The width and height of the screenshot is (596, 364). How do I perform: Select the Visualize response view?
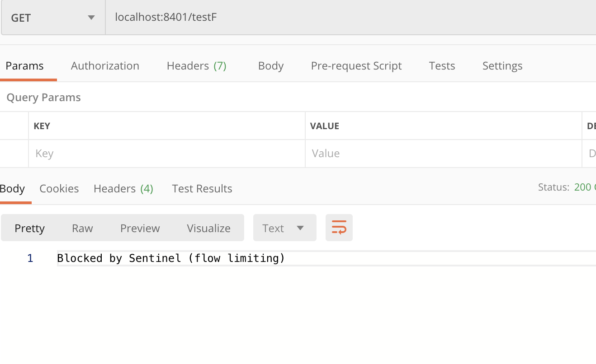click(208, 228)
